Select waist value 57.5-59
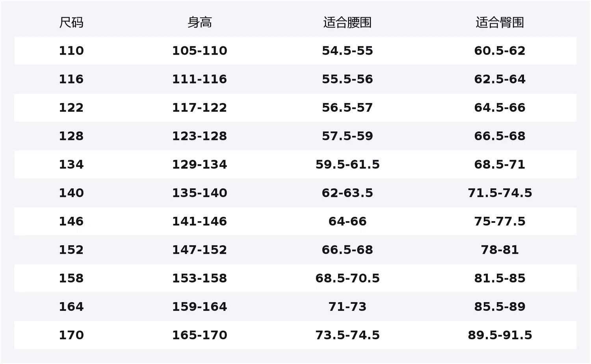 pos(347,136)
